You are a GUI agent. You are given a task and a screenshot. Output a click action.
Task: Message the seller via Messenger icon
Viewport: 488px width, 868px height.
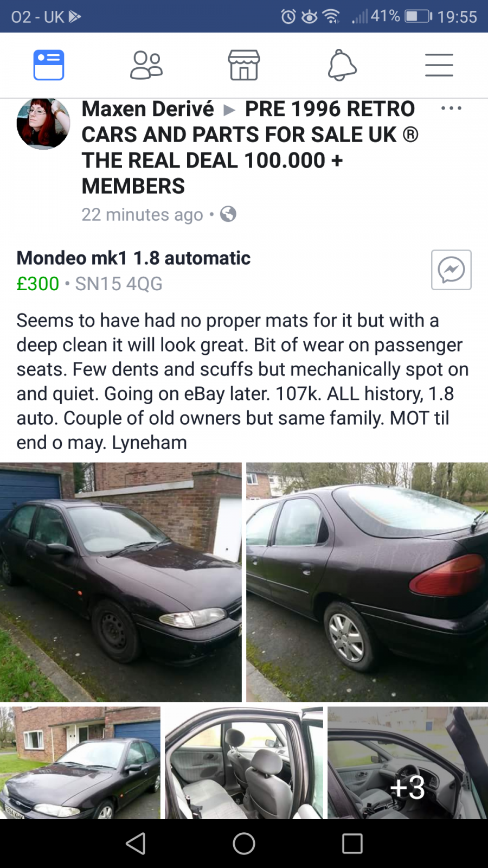(451, 270)
